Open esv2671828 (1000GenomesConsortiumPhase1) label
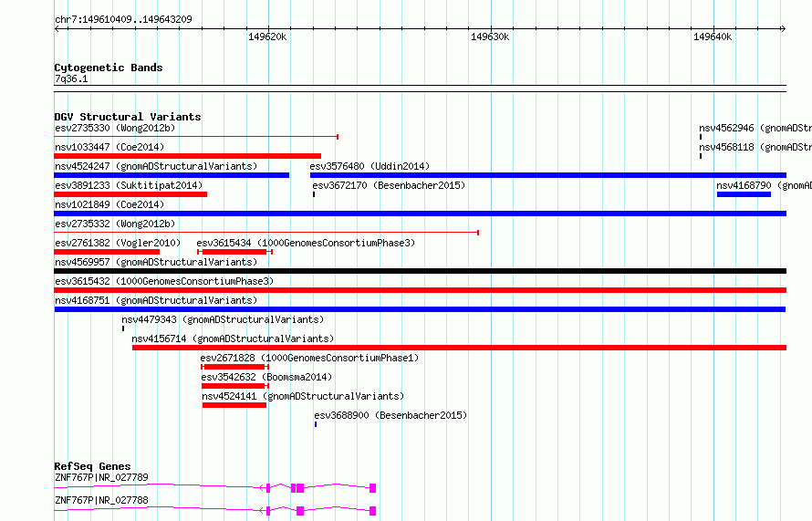The width and height of the screenshot is (812, 521). coord(309,358)
